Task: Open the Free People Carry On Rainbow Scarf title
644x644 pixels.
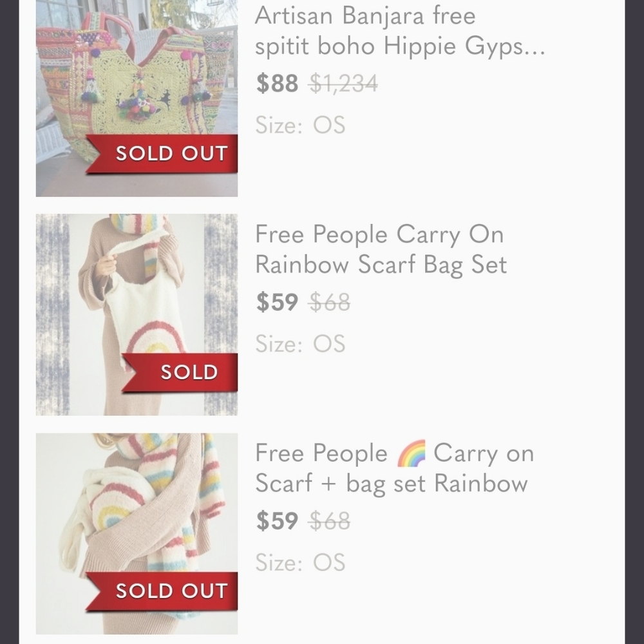Action: [381, 249]
